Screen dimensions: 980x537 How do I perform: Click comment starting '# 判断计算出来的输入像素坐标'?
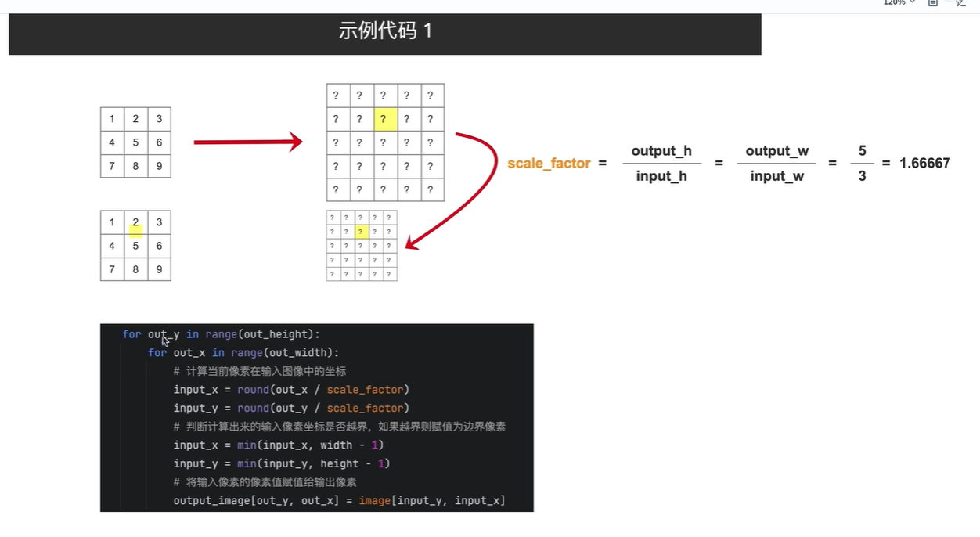click(340, 427)
